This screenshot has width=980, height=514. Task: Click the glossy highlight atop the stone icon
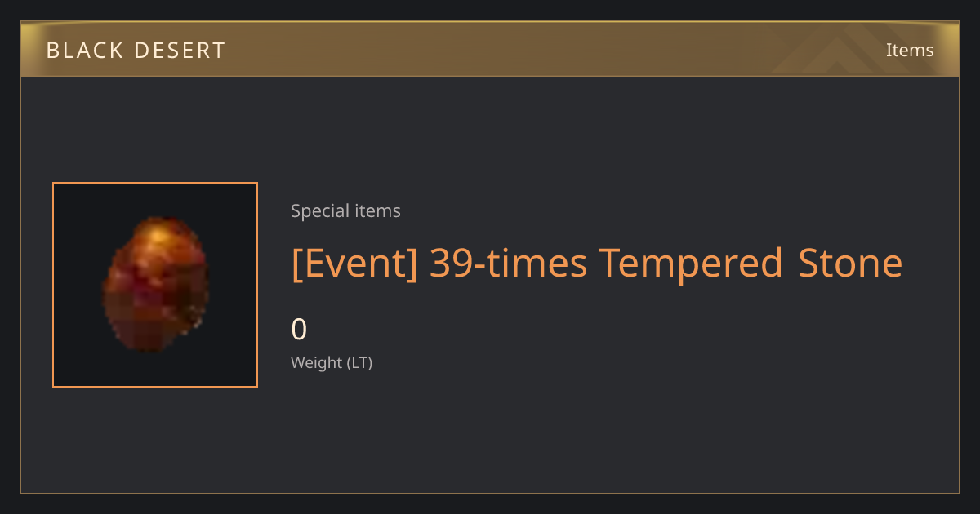click(x=165, y=234)
